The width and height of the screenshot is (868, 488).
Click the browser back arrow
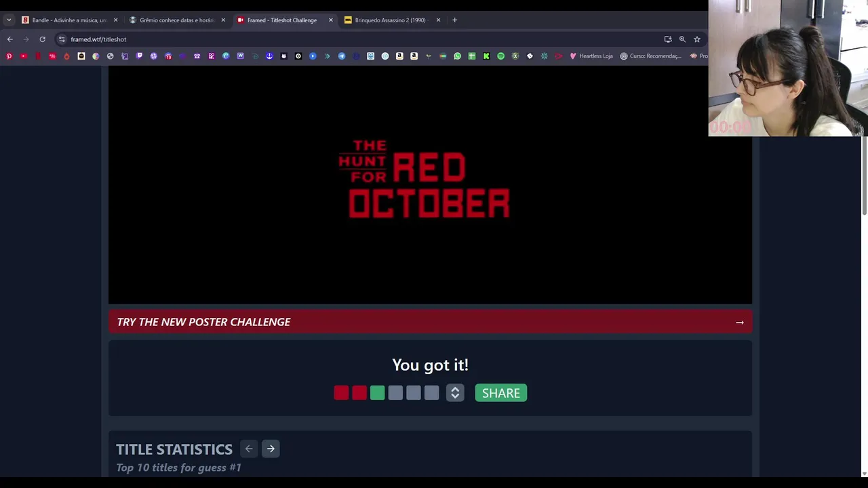coord(9,39)
